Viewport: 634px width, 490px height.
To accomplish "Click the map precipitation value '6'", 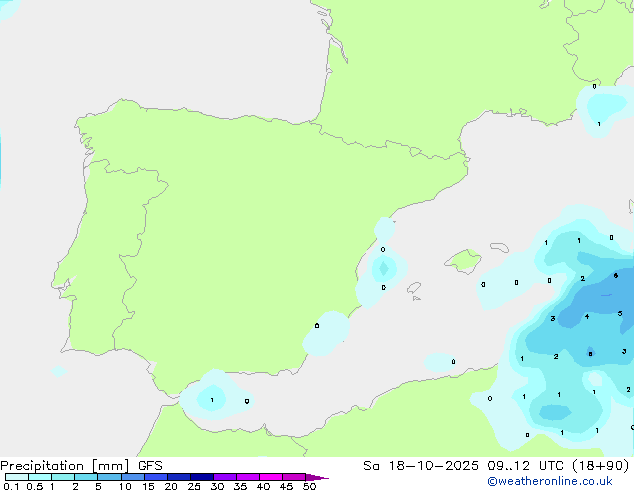I will click(x=616, y=276).
